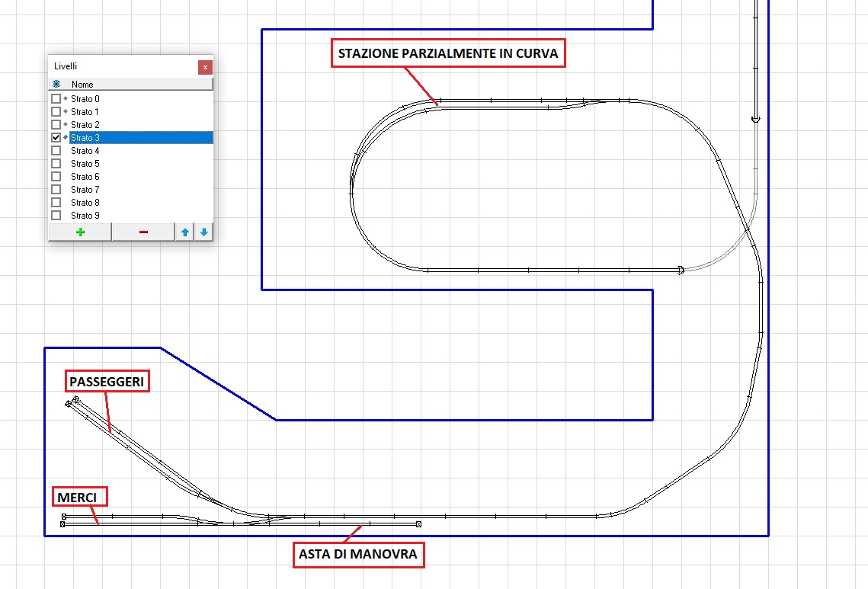Enable the Strato 0 checkbox
The height and width of the screenshot is (589, 868).
pyautogui.click(x=56, y=99)
